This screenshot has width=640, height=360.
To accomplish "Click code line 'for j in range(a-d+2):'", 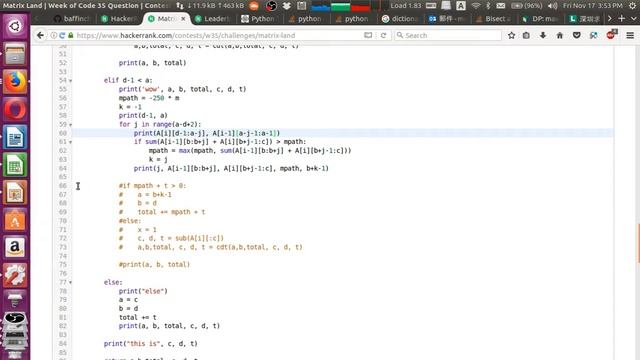I will [x=160, y=124].
